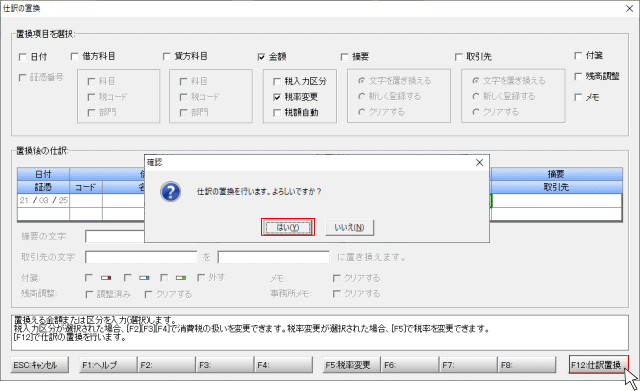640x391 pixels.
Task: Enable the 税額自動 checkbox
Action: click(277, 113)
